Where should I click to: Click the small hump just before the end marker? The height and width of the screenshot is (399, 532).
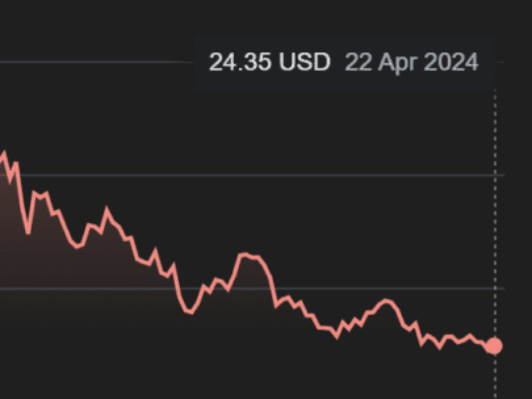(x=469, y=336)
